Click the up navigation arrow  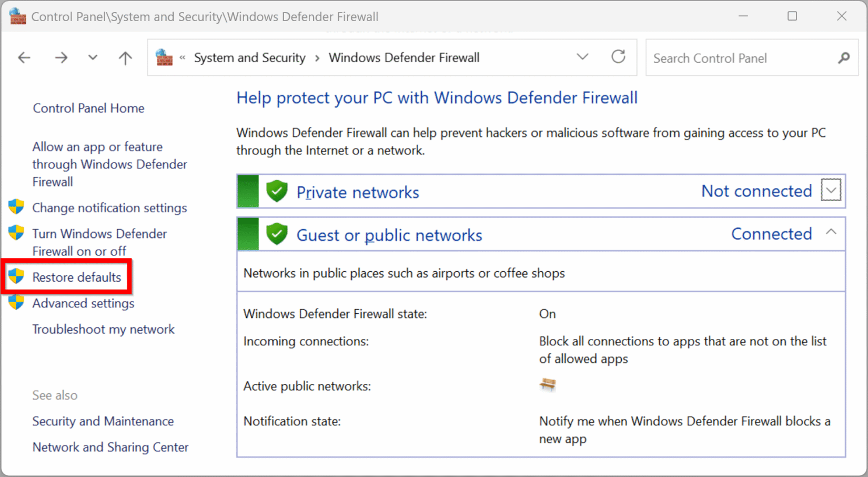point(125,57)
